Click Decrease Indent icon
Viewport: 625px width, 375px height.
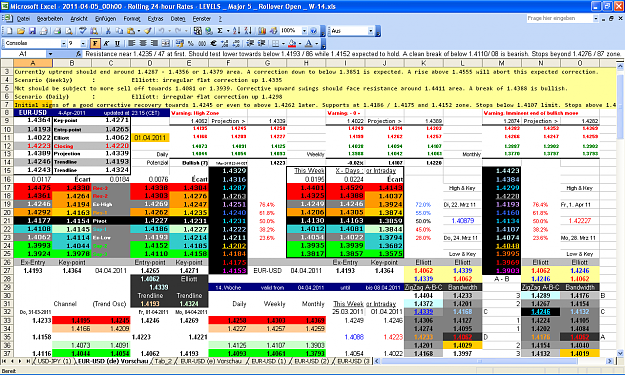(250, 43)
